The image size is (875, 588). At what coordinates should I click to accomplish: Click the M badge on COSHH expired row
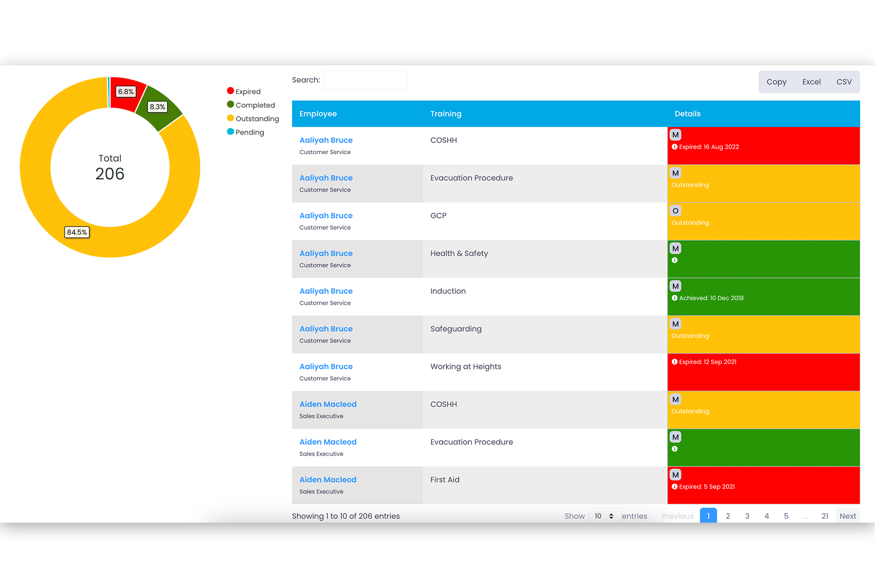pyautogui.click(x=675, y=135)
